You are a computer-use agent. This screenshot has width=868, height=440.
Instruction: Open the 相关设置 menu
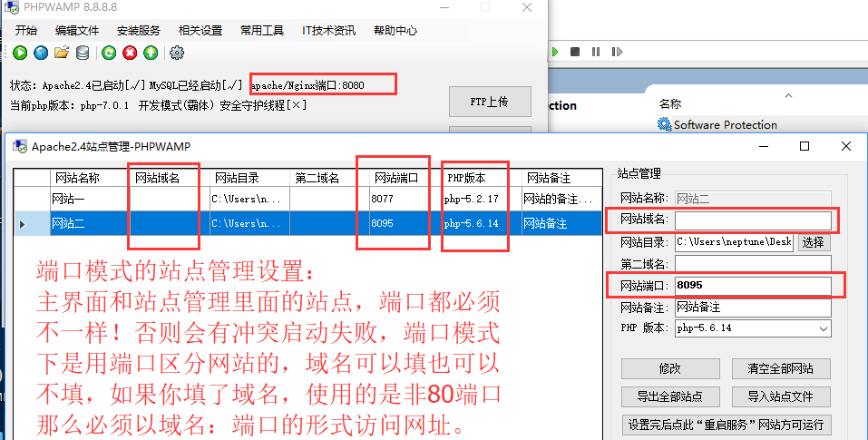click(200, 31)
